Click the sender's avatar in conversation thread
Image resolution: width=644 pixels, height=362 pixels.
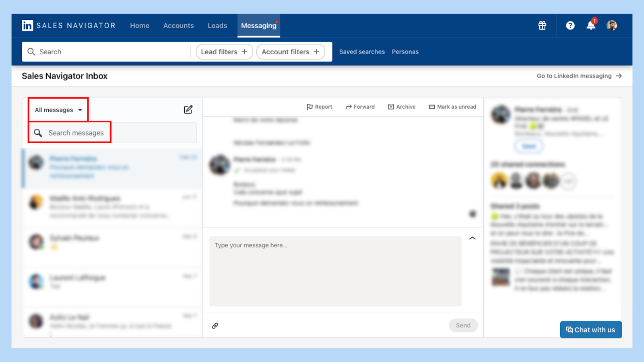pyautogui.click(x=220, y=165)
